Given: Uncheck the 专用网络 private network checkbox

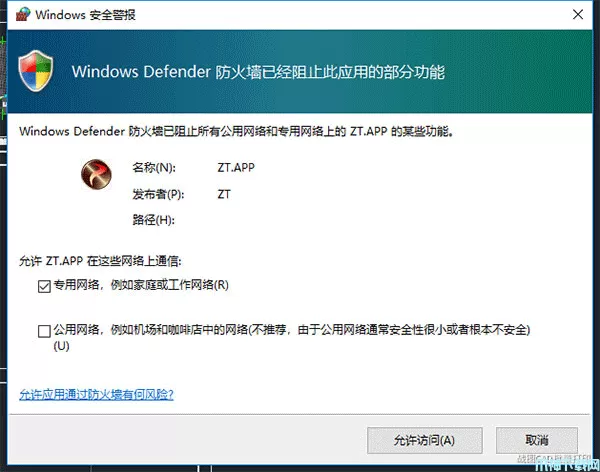Looking at the screenshot, I should (44, 286).
